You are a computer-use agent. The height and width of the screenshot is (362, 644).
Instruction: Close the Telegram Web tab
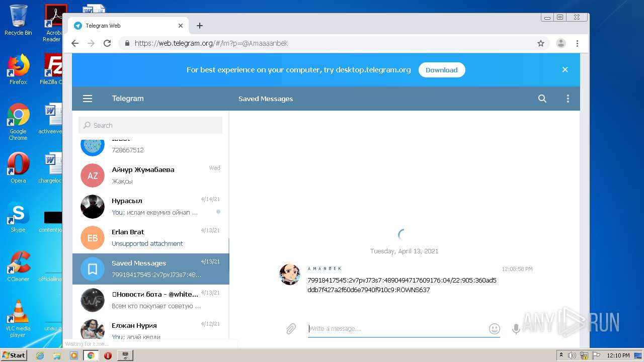point(181,26)
